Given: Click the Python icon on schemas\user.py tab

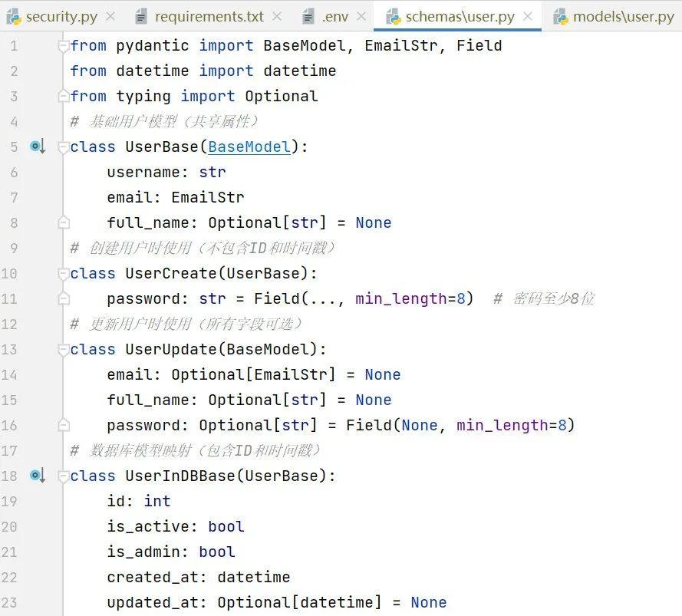Looking at the screenshot, I should click(394, 15).
